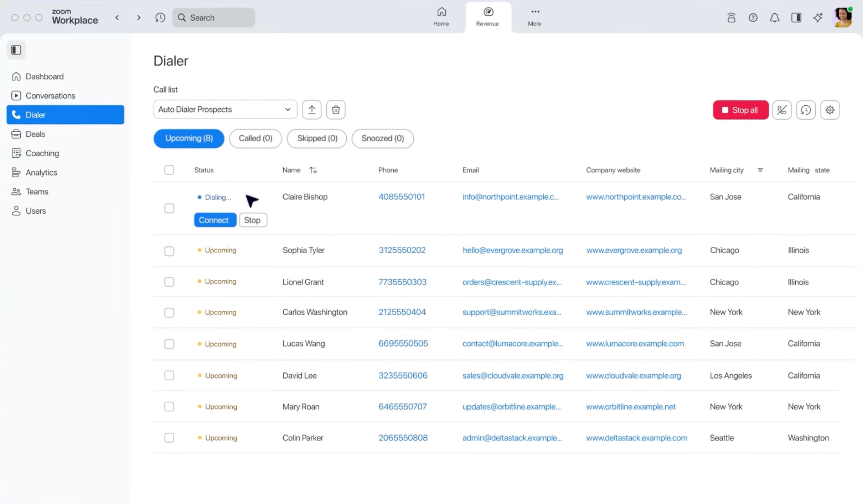Check Lucas Wang's row checkbox
The width and height of the screenshot is (863, 504).
point(169,344)
